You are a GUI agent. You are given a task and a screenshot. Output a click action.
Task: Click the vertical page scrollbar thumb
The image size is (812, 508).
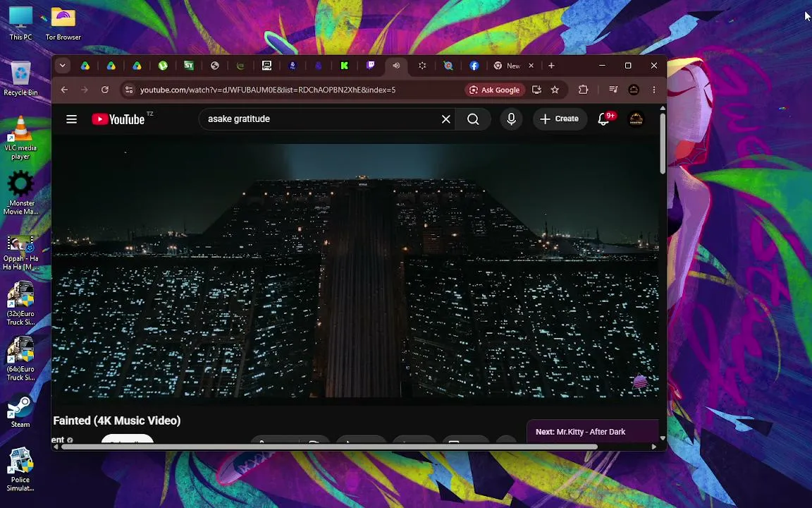pyautogui.click(x=663, y=144)
